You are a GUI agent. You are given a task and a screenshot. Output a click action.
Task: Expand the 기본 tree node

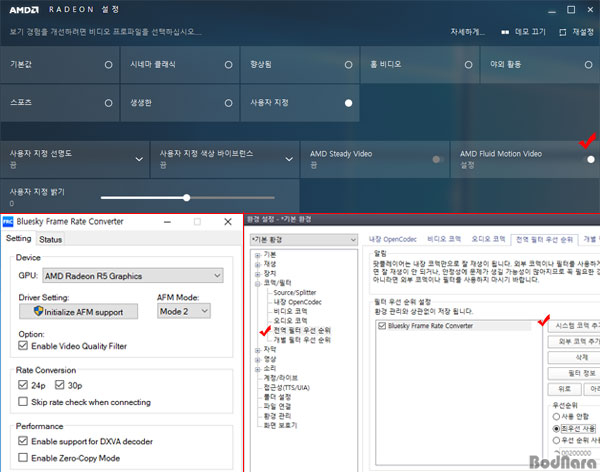click(258, 255)
